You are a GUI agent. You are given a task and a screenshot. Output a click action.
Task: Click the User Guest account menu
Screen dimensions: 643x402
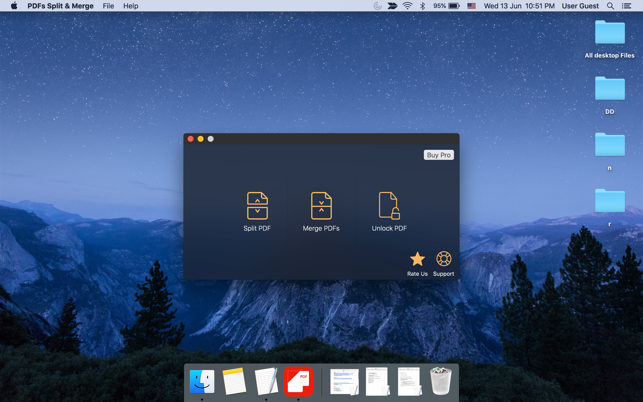(580, 6)
